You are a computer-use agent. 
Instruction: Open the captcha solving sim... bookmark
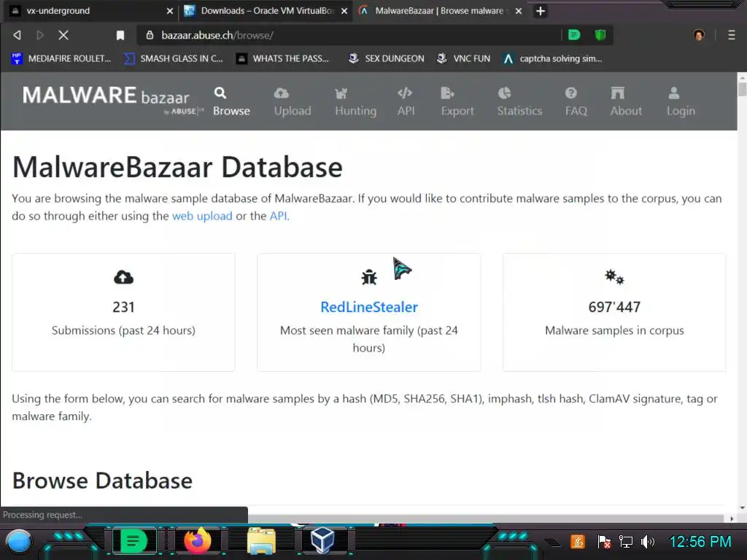click(553, 58)
